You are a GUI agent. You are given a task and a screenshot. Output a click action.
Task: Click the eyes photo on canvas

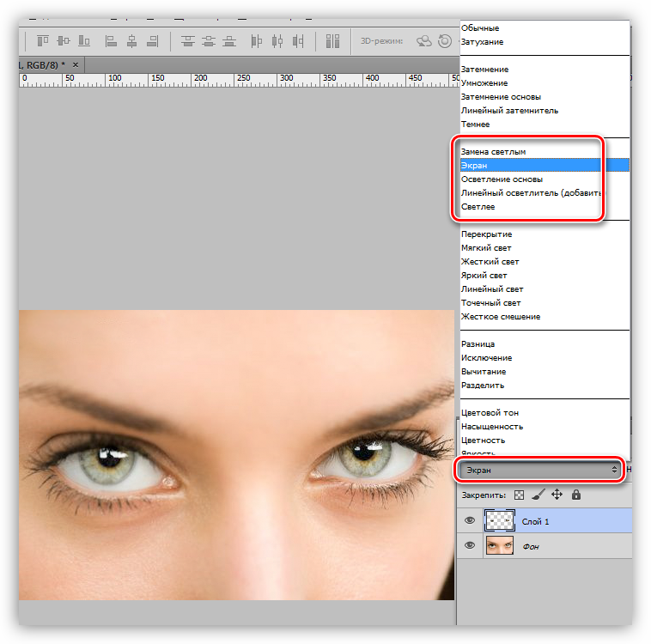[237, 454]
